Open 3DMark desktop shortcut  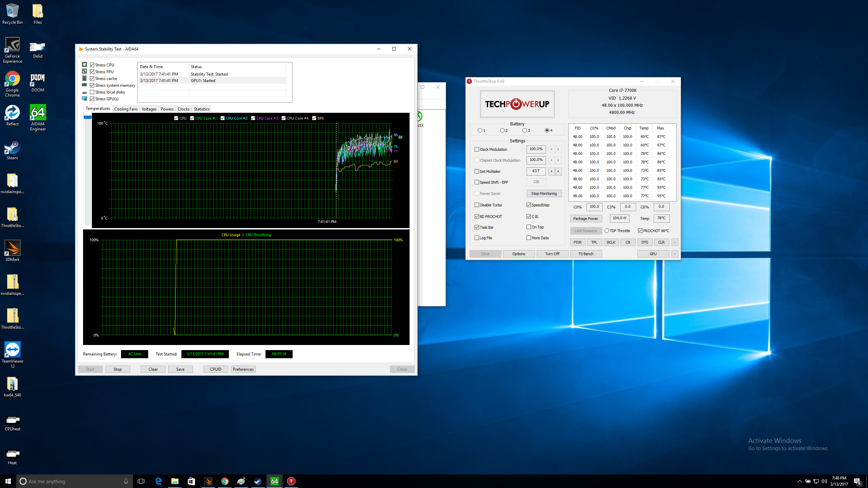pyautogui.click(x=13, y=251)
